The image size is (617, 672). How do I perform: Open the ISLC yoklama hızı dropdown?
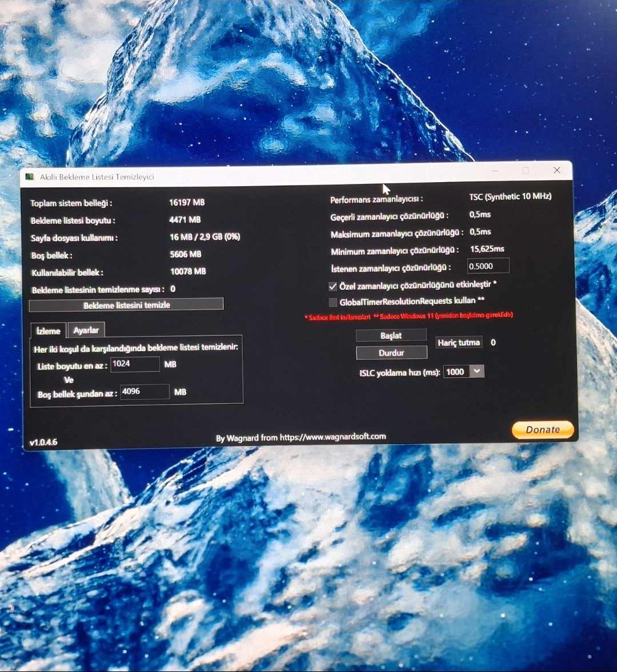coord(477,371)
